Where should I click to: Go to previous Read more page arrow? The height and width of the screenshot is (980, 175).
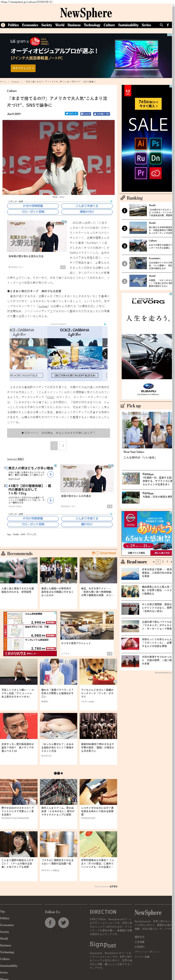pyautogui.click(x=154, y=562)
